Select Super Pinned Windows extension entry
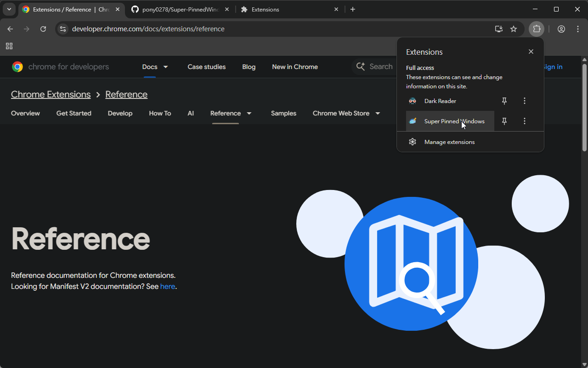588x368 pixels. tap(450, 121)
